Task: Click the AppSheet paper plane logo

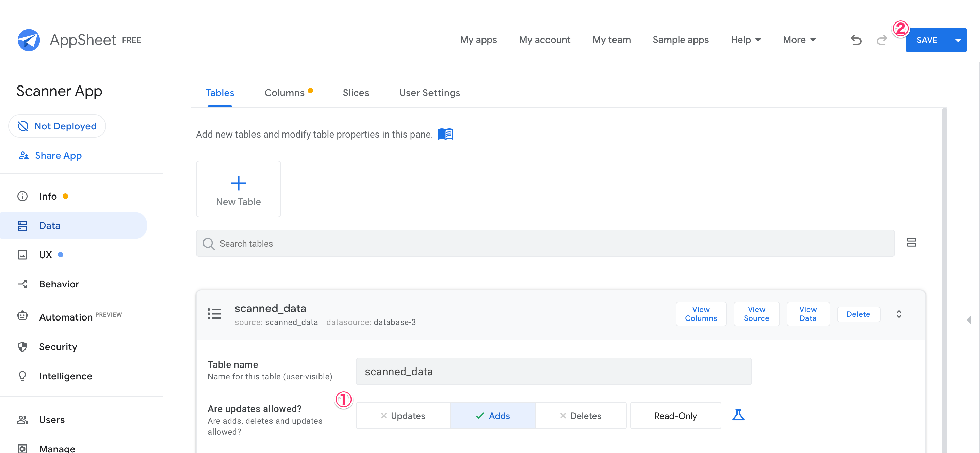Action: tap(29, 40)
